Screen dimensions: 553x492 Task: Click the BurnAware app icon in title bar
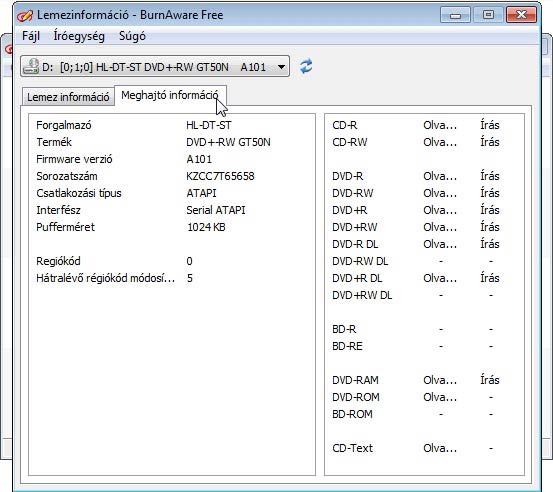[25, 15]
